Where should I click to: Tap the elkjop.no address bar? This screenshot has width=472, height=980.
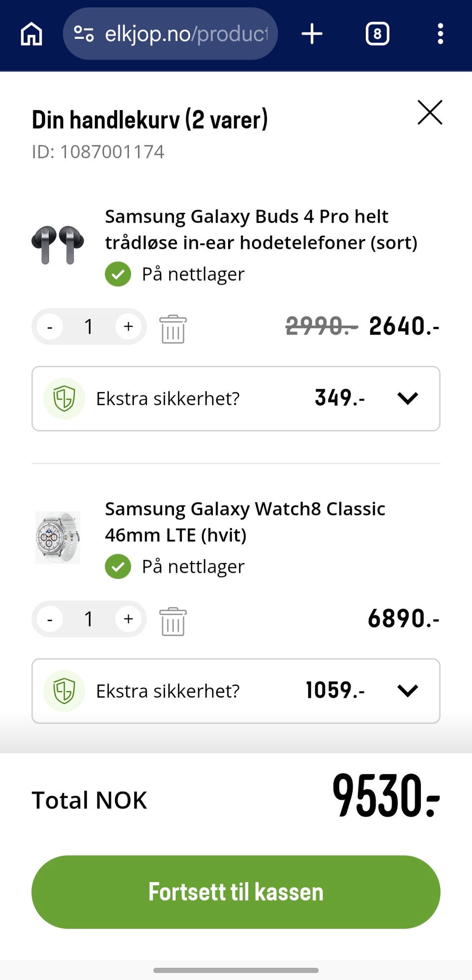point(186,34)
